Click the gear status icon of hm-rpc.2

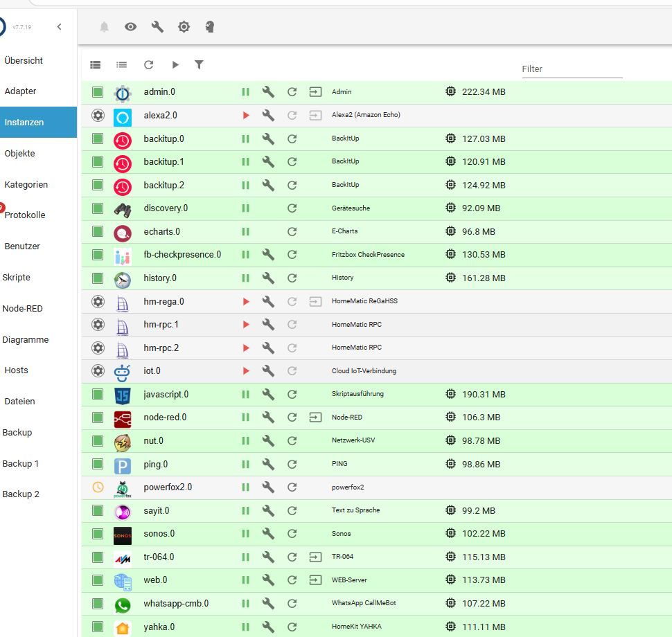point(98,348)
